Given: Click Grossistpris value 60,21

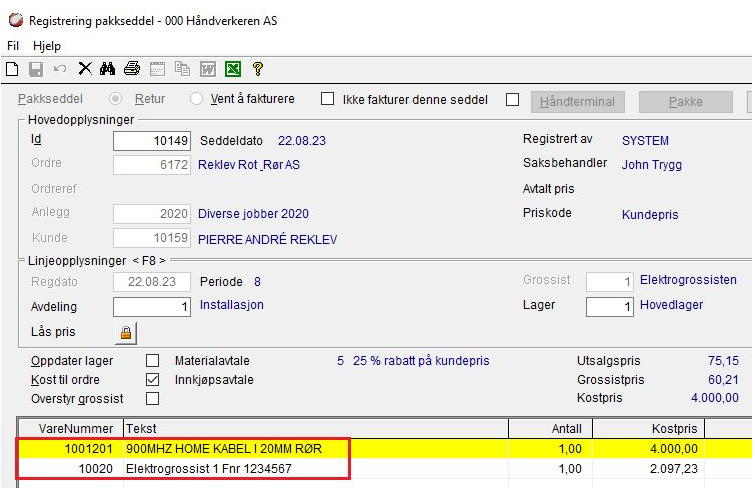Looking at the screenshot, I should [723, 379].
